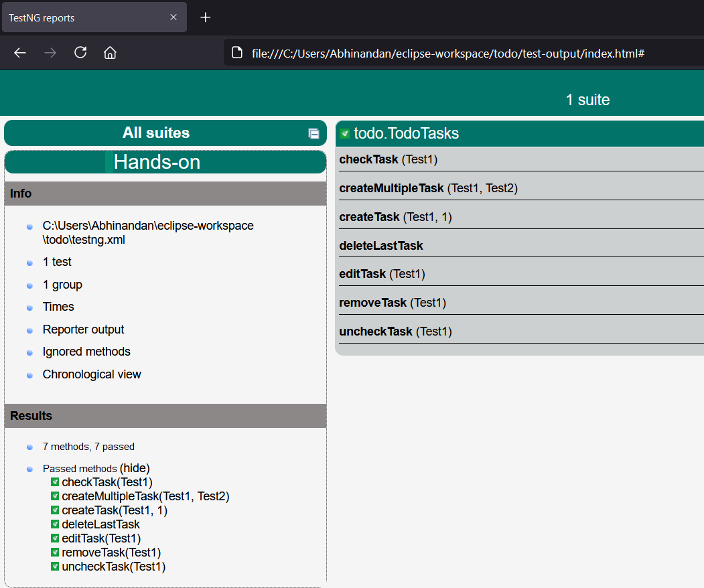Open the Reporter output link
Image resolution: width=704 pixels, height=588 pixels.
coord(83,329)
